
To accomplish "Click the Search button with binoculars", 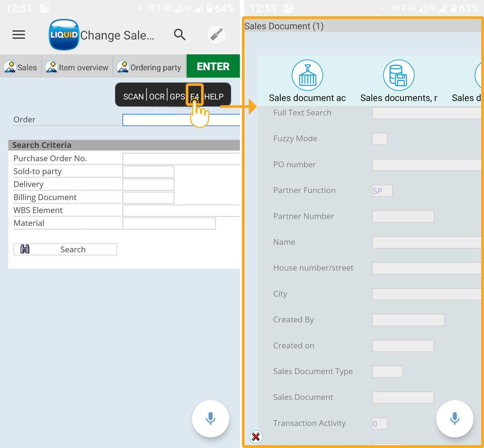I will click(65, 249).
